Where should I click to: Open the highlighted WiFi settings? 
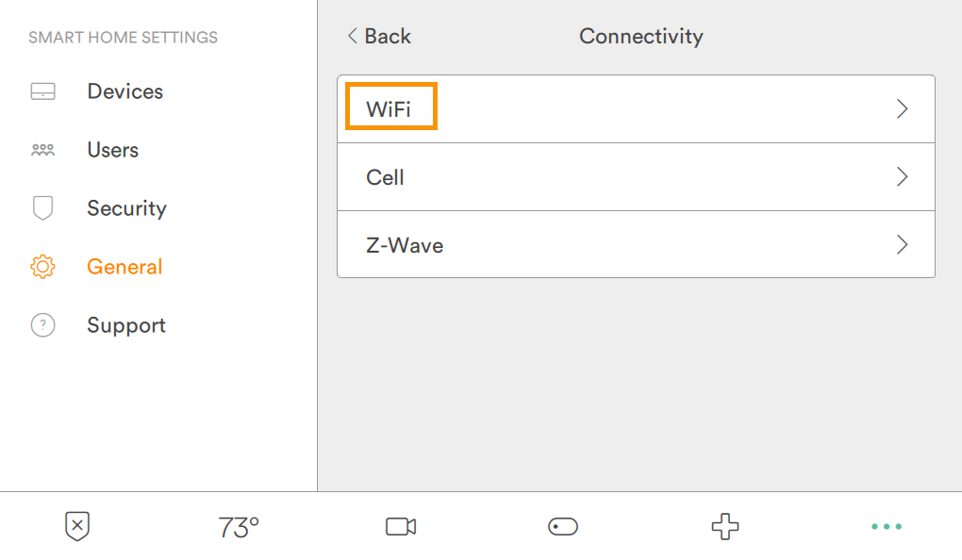click(390, 107)
